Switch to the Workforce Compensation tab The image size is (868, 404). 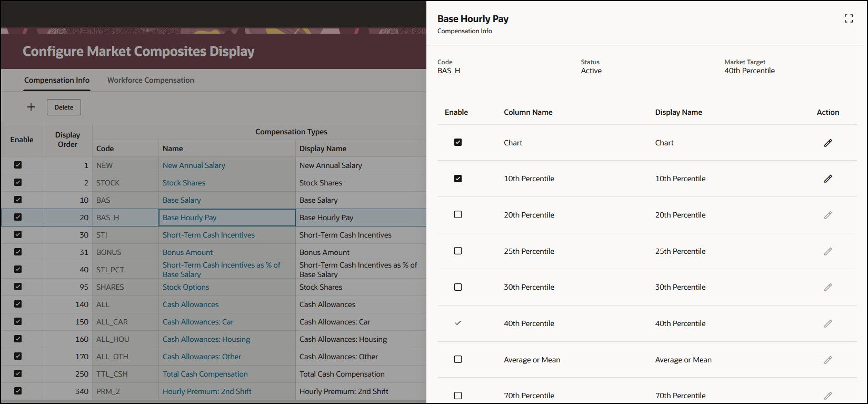click(x=151, y=80)
